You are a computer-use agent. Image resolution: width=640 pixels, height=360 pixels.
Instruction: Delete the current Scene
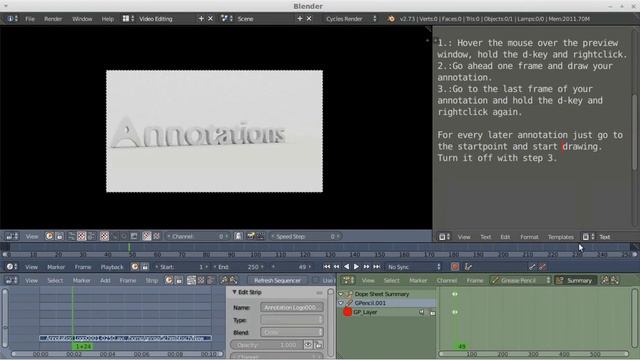click(309, 19)
